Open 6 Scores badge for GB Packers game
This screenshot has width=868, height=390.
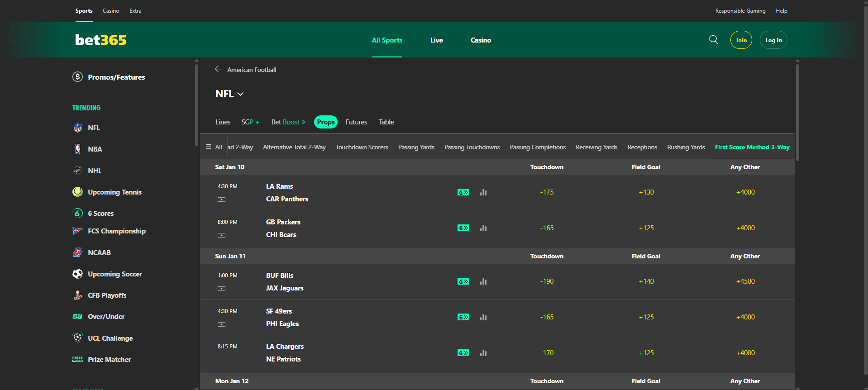463,228
